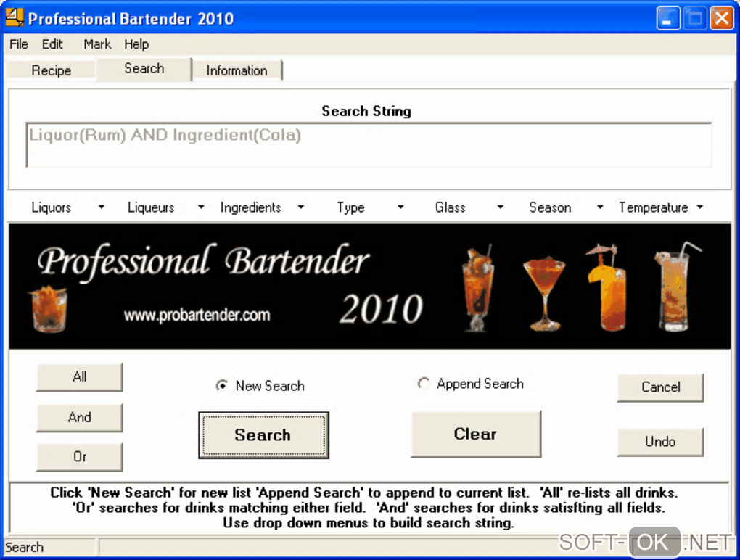
Task: Click the Cancel button
Action: click(660, 387)
